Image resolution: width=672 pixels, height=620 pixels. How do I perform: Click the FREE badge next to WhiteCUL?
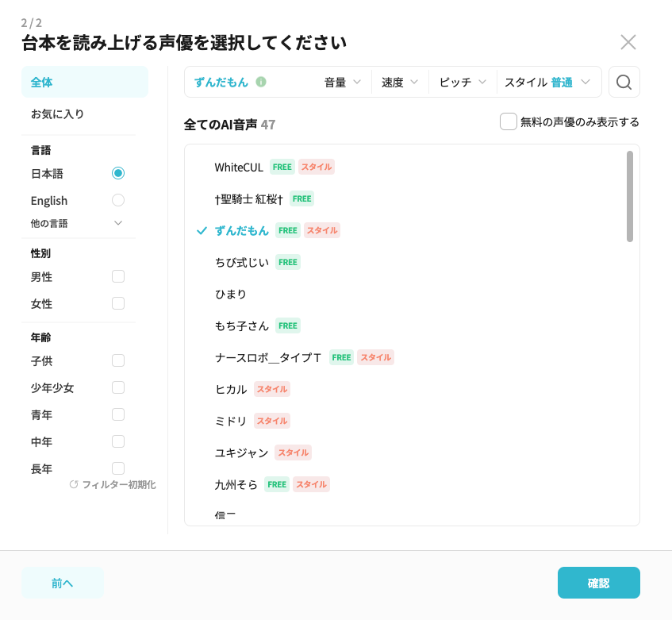282,167
